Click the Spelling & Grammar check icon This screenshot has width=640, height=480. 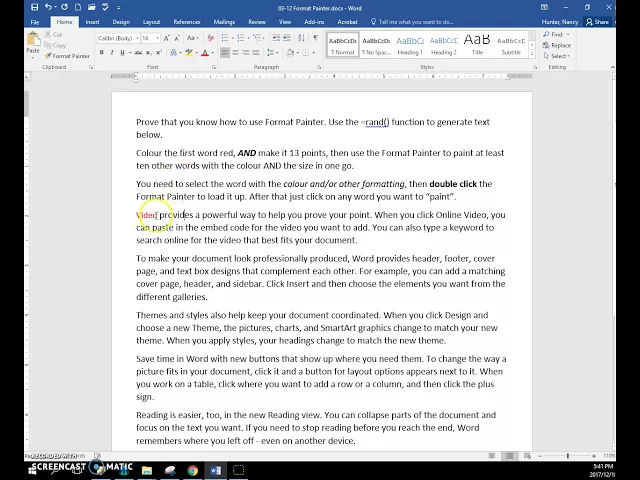pos(105,7)
